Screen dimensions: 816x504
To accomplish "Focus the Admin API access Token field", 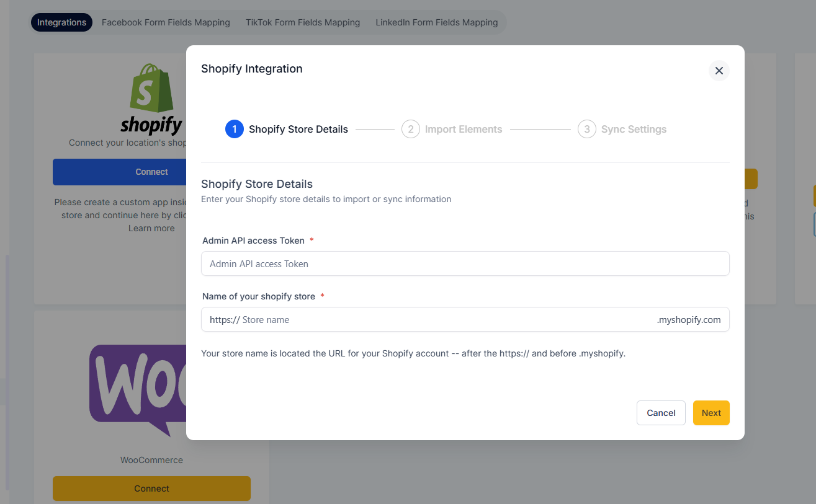I will click(x=465, y=263).
